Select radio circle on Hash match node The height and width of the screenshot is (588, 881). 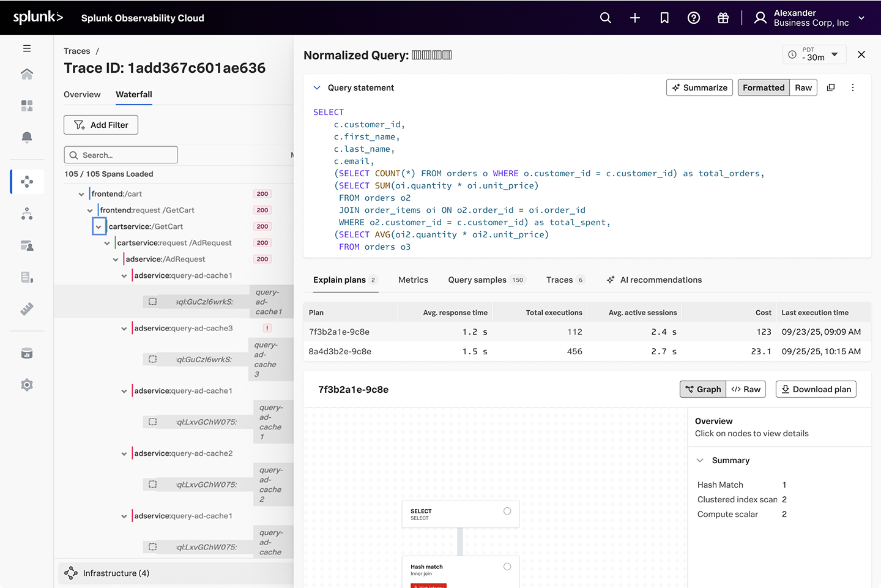tap(507, 567)
